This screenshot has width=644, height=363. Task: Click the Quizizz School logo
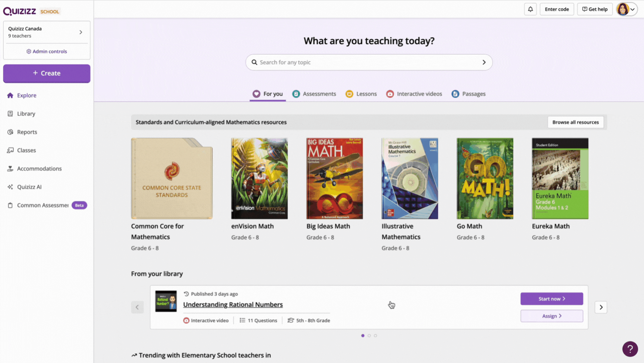click(31, 11)
